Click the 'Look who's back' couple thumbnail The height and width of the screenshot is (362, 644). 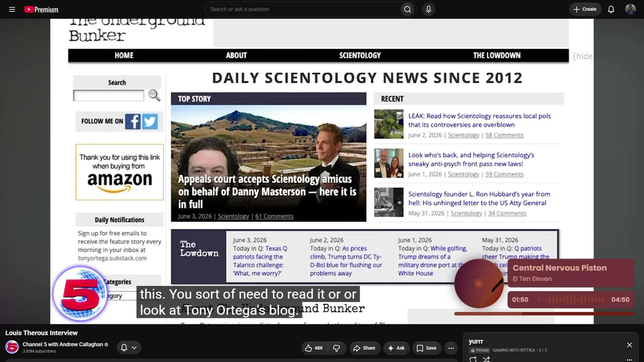click(x=389, y=163)
